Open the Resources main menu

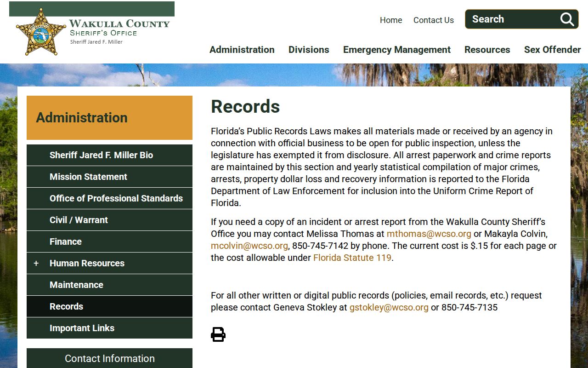point(487,50)
